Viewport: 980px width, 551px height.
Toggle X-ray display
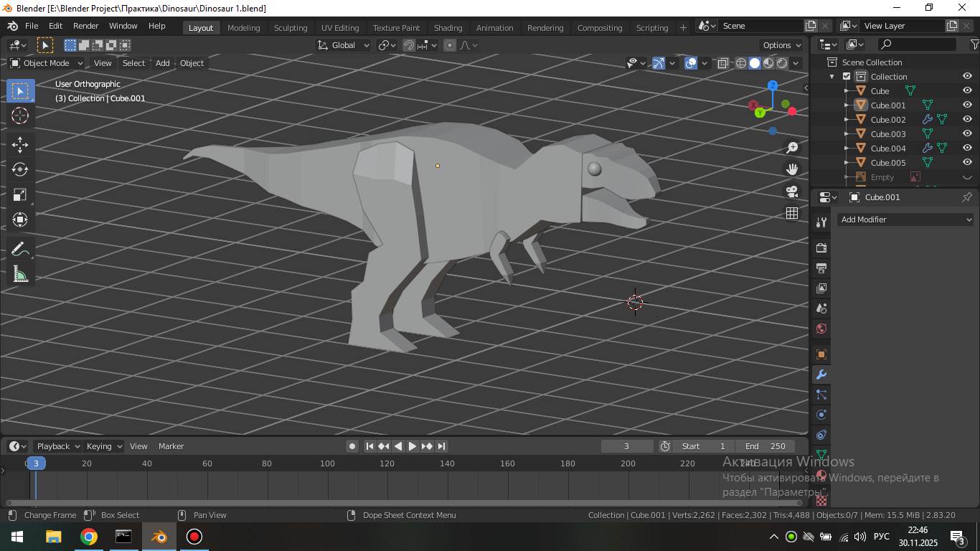[x=723, y=63]
